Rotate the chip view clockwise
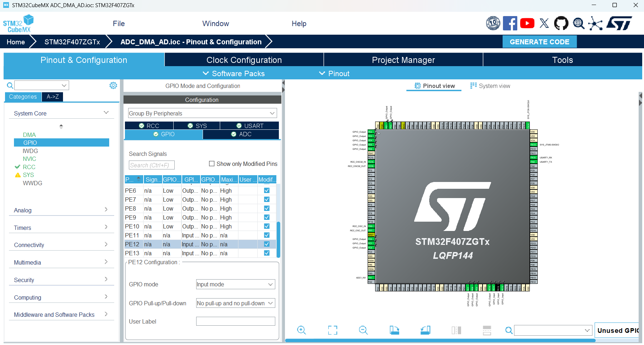 click(x=394, y=330)
